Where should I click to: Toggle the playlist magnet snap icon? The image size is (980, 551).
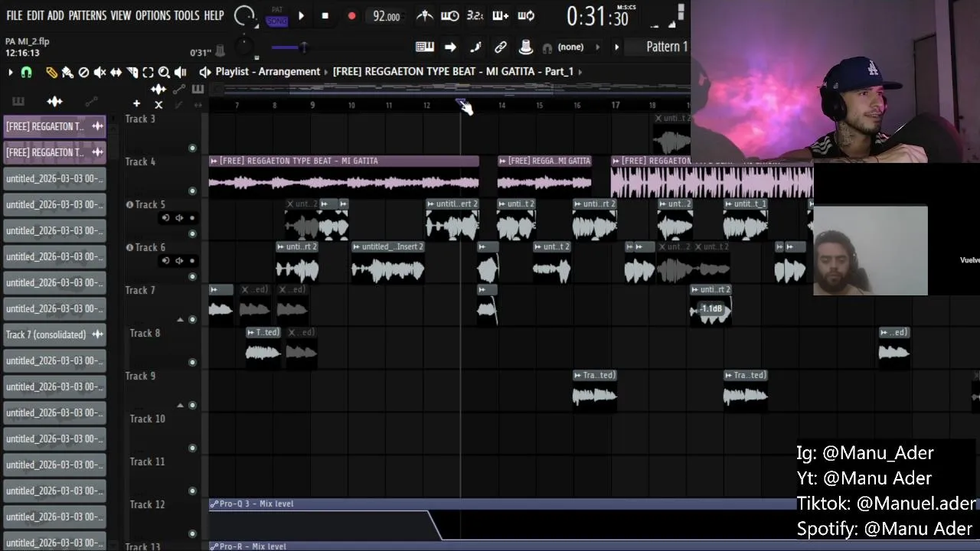point(26,73)
